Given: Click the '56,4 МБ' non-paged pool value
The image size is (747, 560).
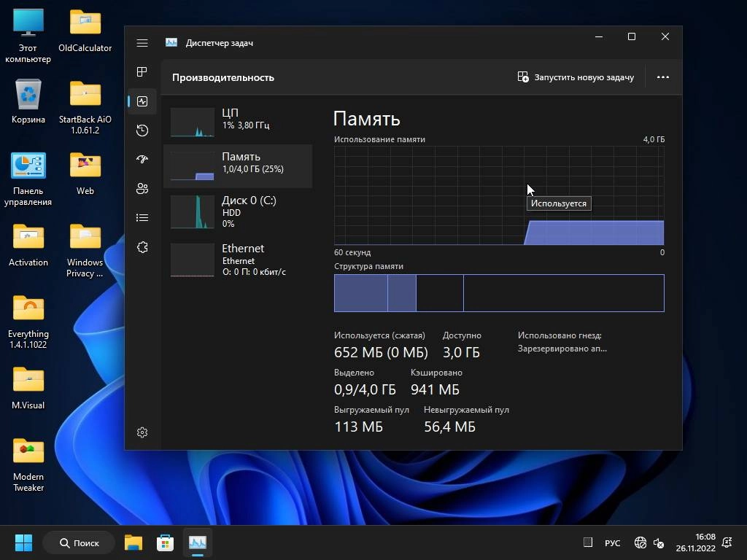Looking at the screenshot, I should click(449, 427).
